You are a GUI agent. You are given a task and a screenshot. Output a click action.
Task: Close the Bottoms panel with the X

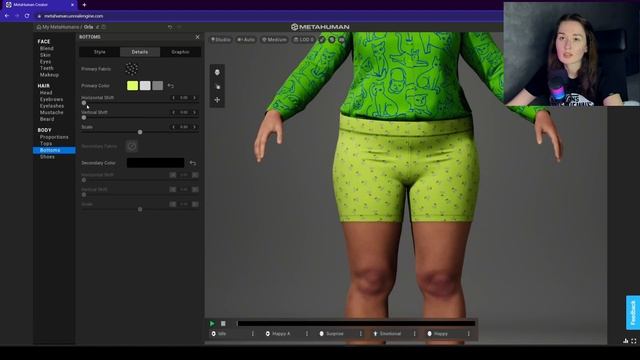198,37
